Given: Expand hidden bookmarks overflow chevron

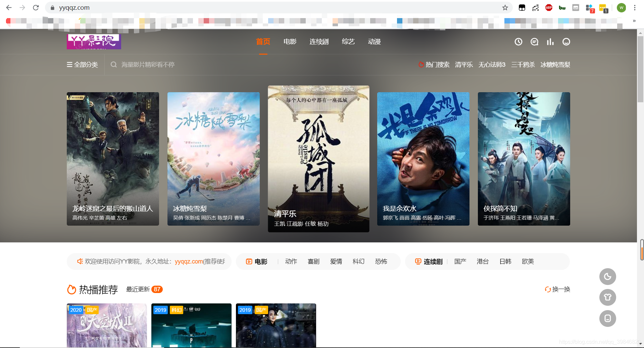Looking at the screenshot, I should tap(634, 21).
